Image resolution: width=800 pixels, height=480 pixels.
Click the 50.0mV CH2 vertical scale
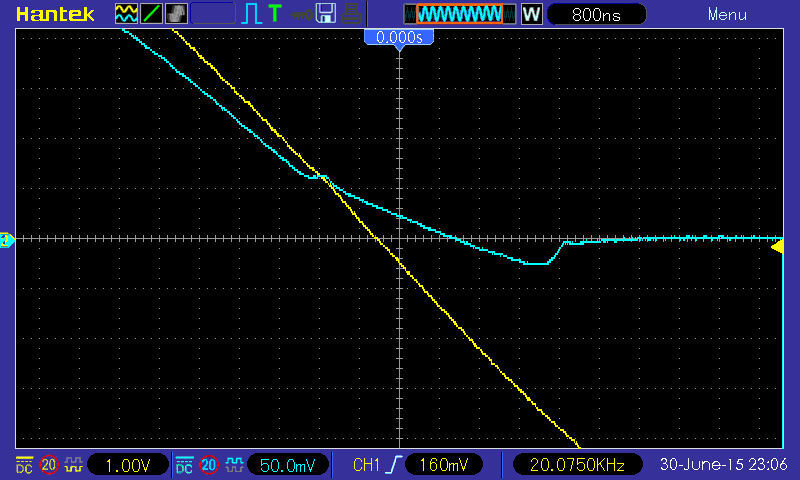pos(288,465)
